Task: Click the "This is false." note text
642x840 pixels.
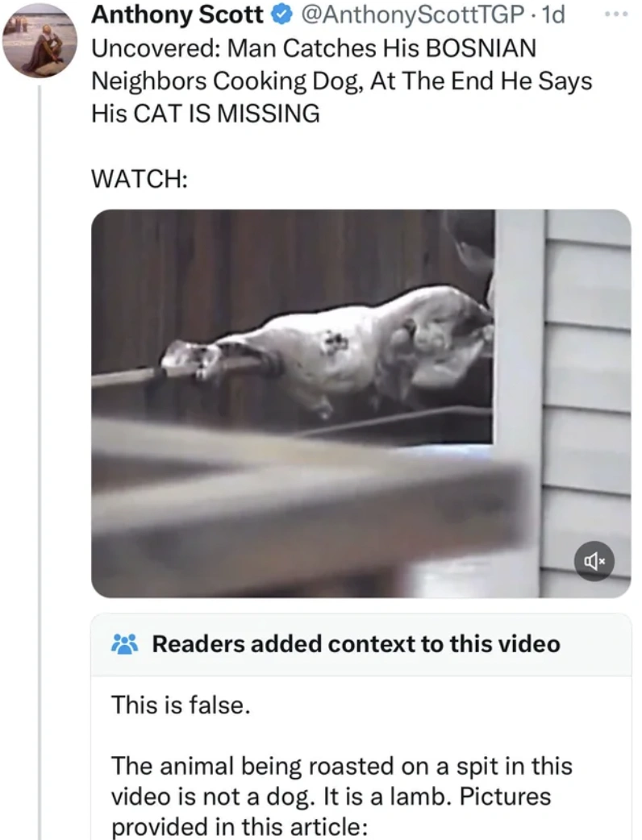Action: pos(181,705)
